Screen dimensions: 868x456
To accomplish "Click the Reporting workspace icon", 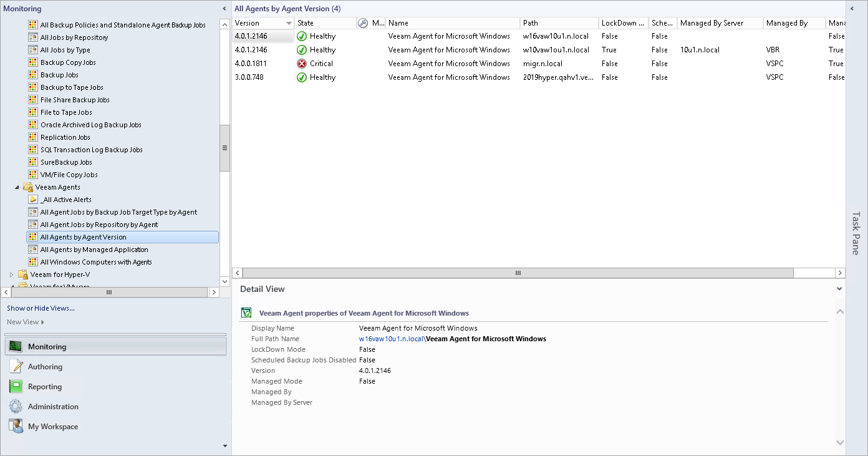I will pos(16,387).
